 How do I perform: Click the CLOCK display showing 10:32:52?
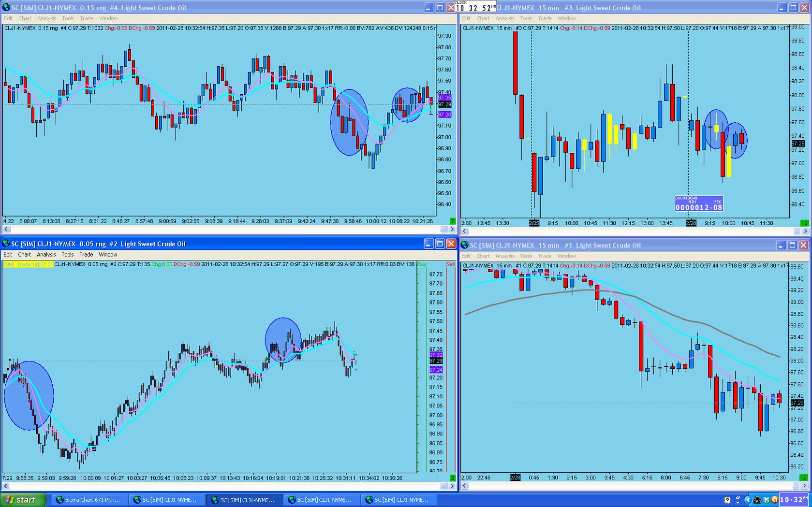point(475,6)
